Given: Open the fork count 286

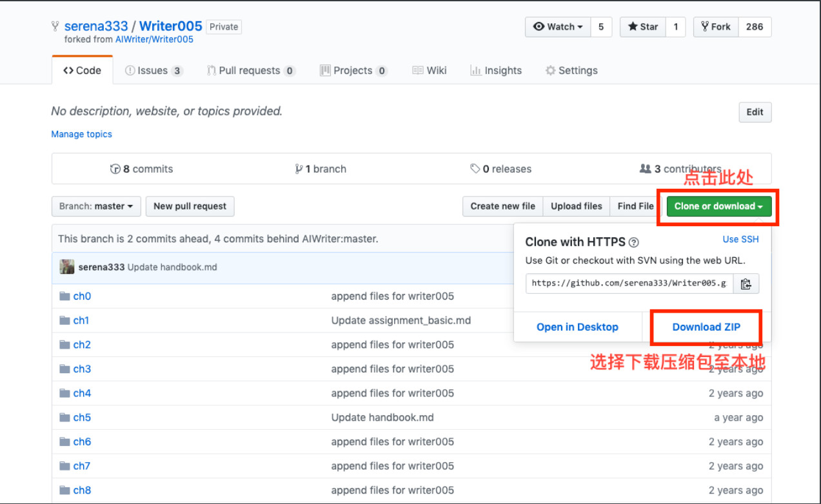Looking at the screenshot, I should point(755,26).
